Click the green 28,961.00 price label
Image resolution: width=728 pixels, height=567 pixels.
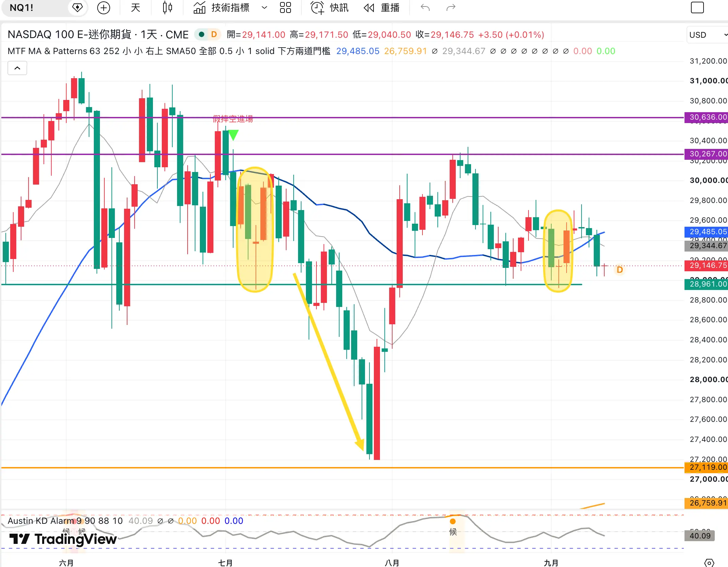pos(706,284)
